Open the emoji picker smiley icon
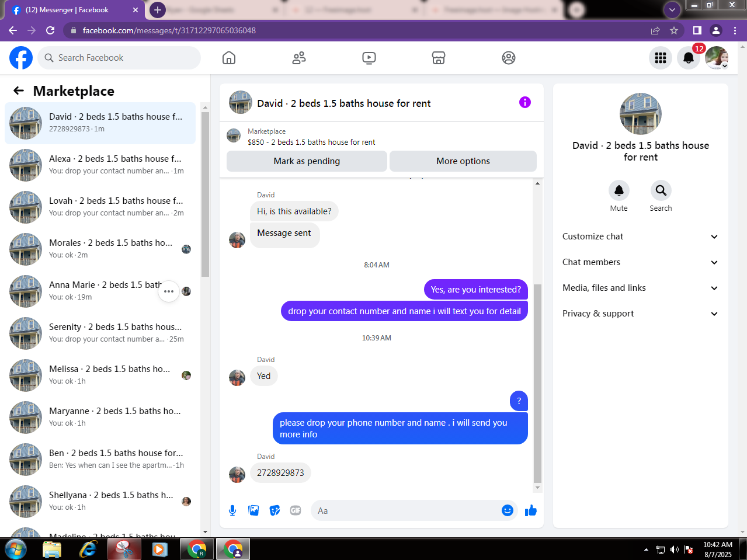 [x=508, y=510]
